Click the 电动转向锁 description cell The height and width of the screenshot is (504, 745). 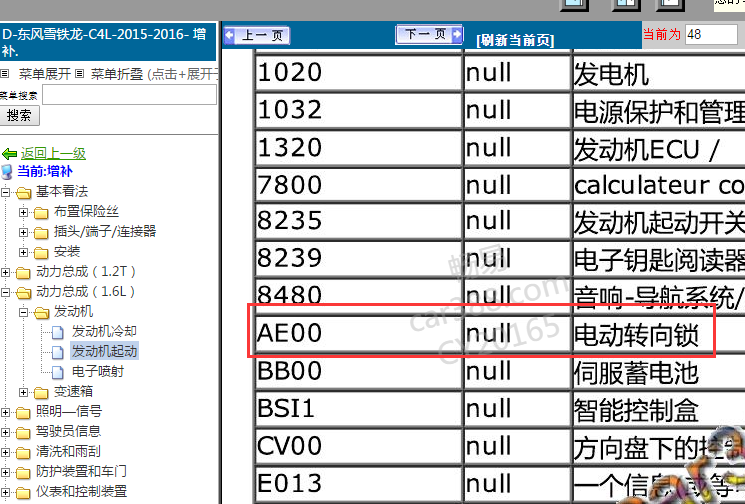click(x=659, y=333)
